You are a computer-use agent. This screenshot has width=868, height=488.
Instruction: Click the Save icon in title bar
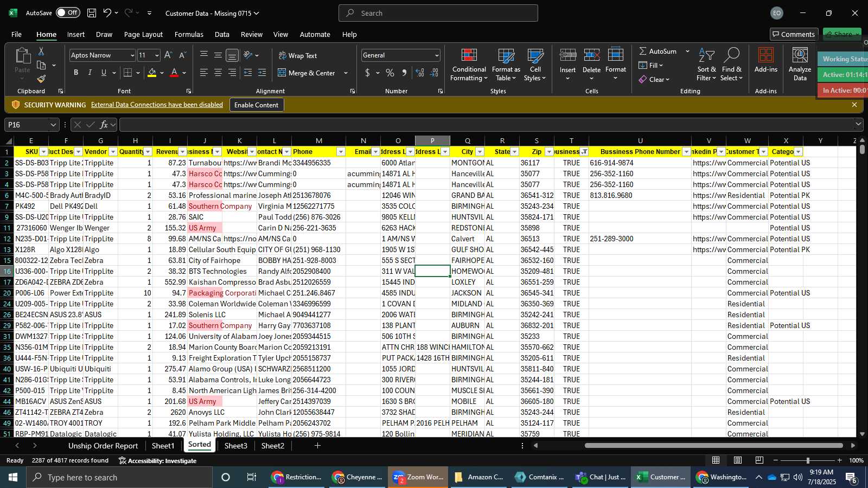(92, 13)
